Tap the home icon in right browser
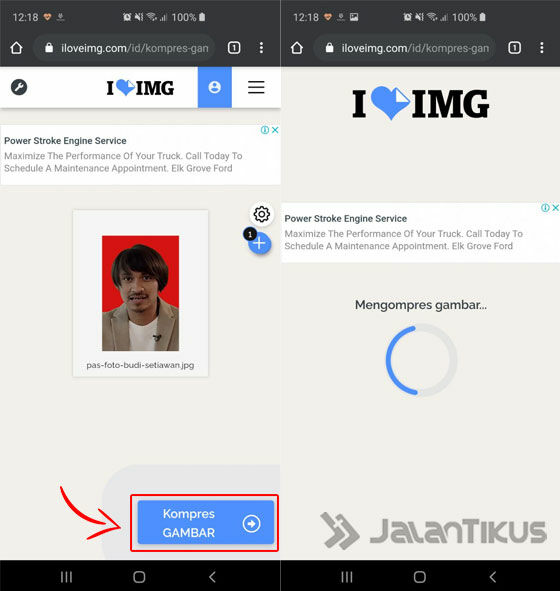 (x=297, y=48)
